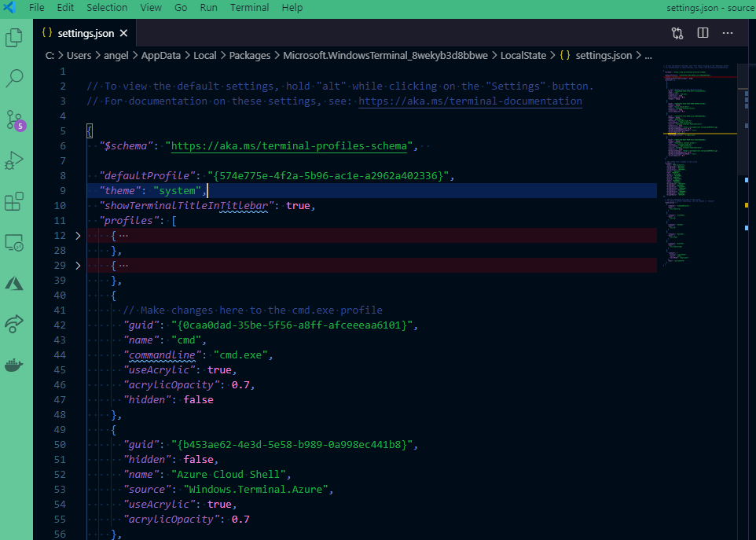Click the Microsoft.WindowsTerminal breadcrumb segment
Image resolution: width=756 pixels, height=540 pixels.
click(385, 56)
